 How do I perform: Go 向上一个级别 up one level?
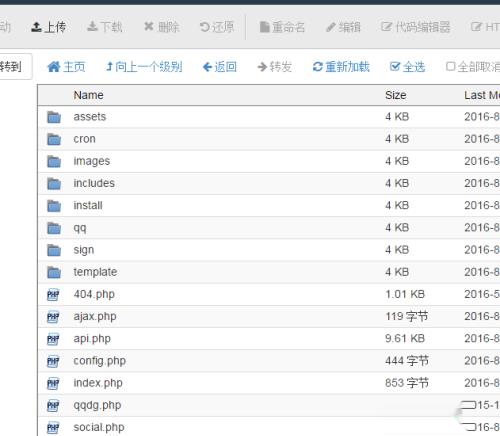(x=144, y=67)
